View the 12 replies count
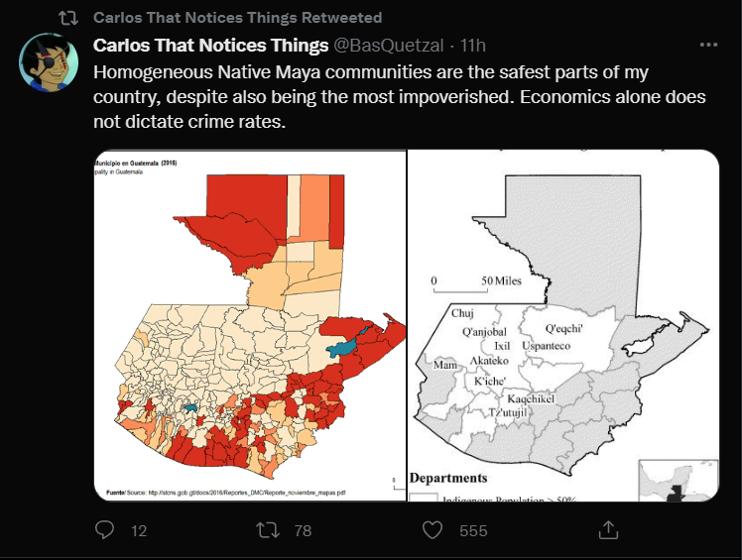Screen dimensions: 742x560 tap(139, 530)
